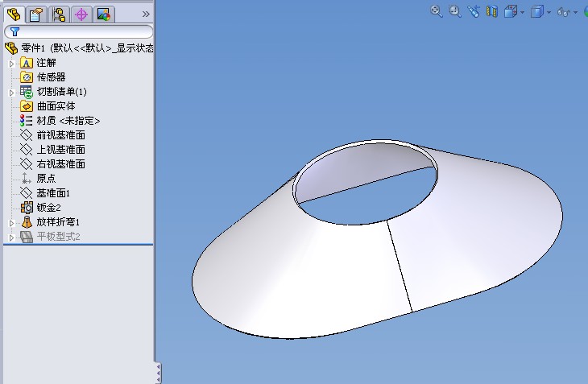Image resolution: width=588 pixels, height=384 pixels.
Task: Expand the 切割清单(1) cut list
Action: [11, 93]
